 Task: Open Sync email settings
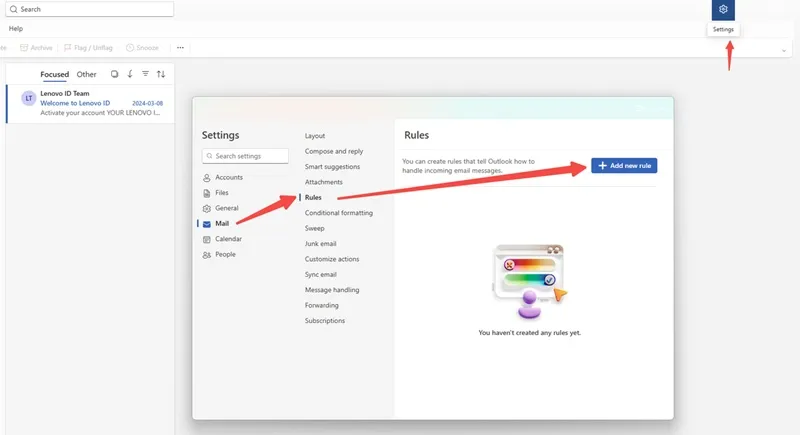[x=320, y=274]
